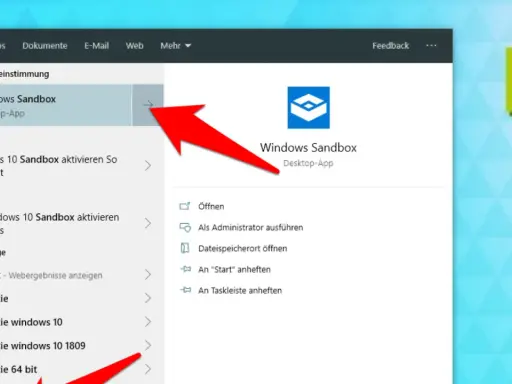Pin with An "Start" anheften
The height and width of the screenshot is (384, 512).
[234, 269]
